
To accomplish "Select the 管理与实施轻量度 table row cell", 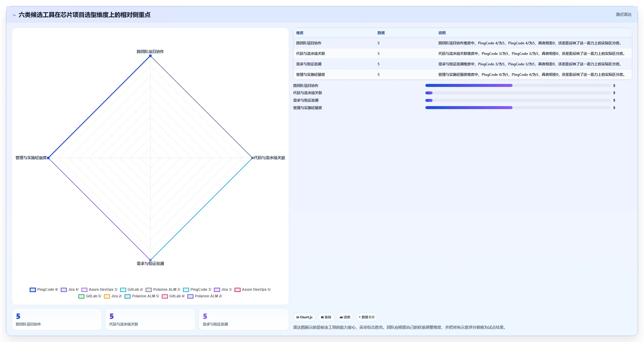I will [x=311, y=75].
